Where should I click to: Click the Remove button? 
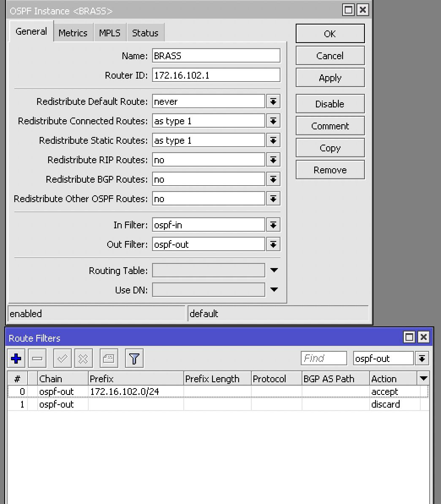tap(330, 170)
